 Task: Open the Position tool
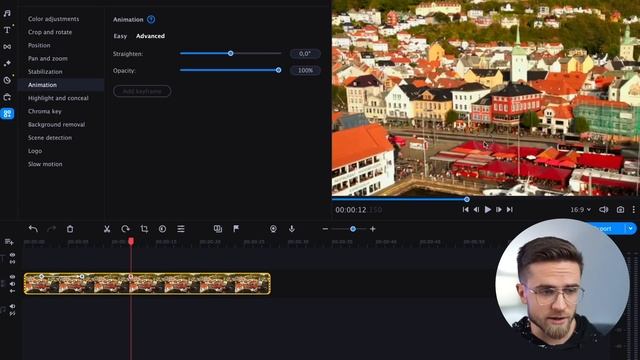pos(39,45)
